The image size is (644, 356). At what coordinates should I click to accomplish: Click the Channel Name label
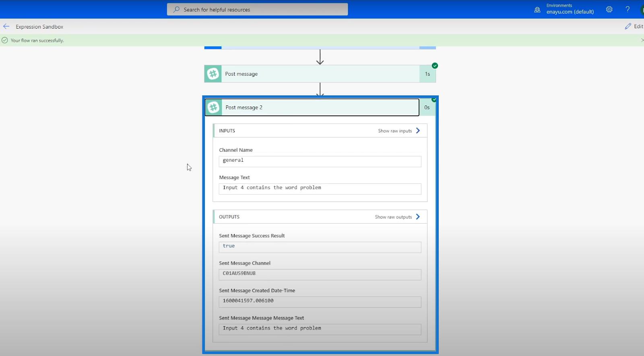(x=236, y=150)
